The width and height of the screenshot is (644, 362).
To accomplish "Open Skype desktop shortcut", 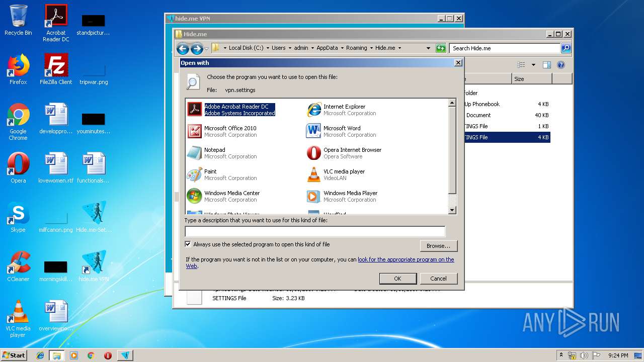I will point(18,217).
